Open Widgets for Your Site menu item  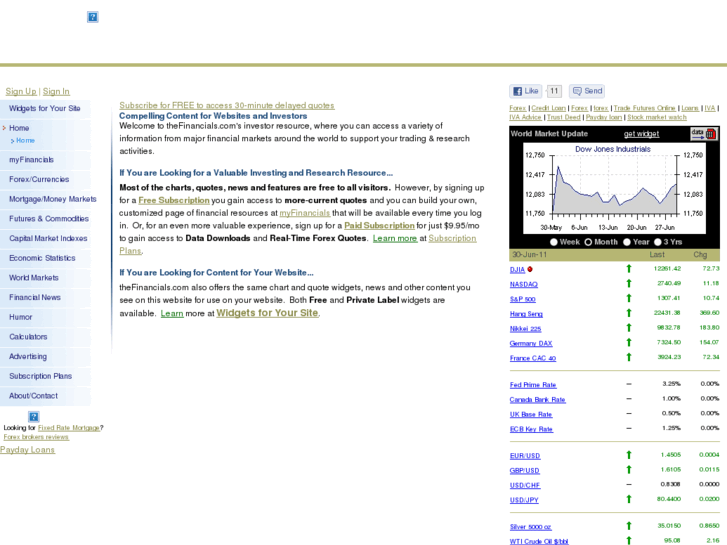(x=45, y=109)
